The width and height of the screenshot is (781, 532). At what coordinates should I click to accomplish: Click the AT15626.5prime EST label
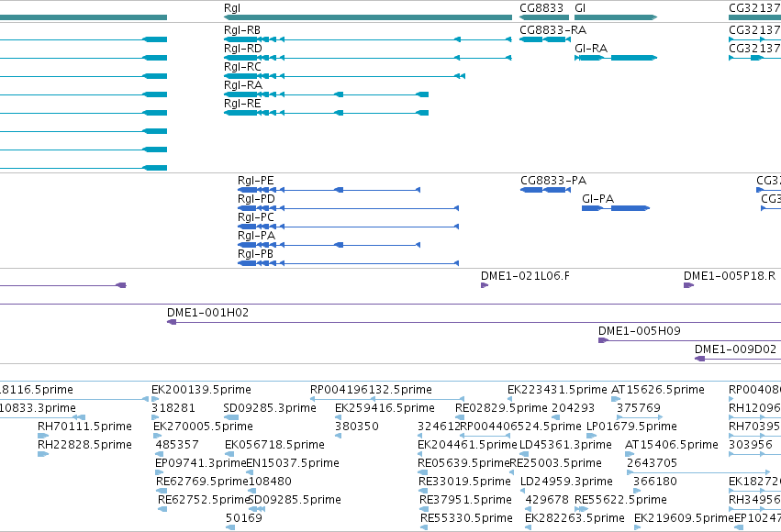click(x=657, y=390)
